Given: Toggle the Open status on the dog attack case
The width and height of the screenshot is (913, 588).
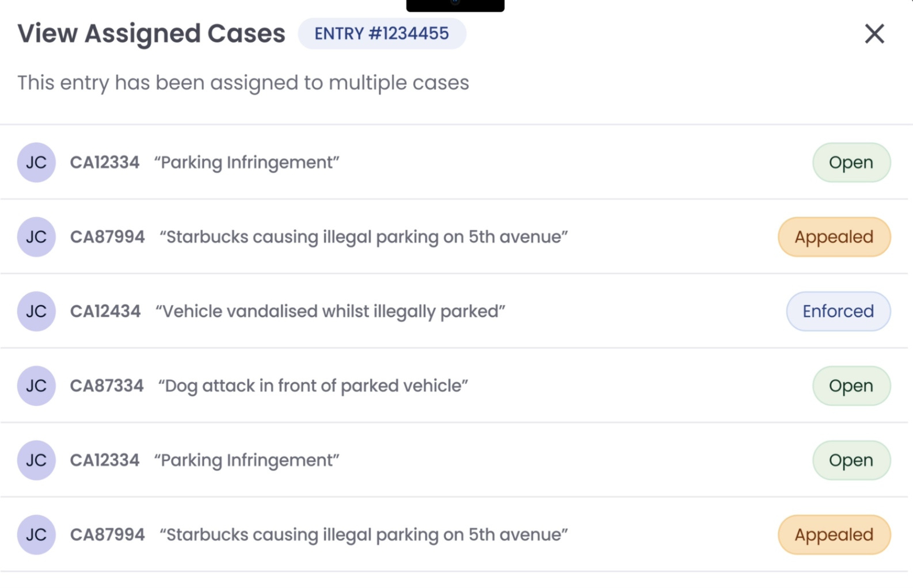Looking at the screenshot, I should 851,385.
